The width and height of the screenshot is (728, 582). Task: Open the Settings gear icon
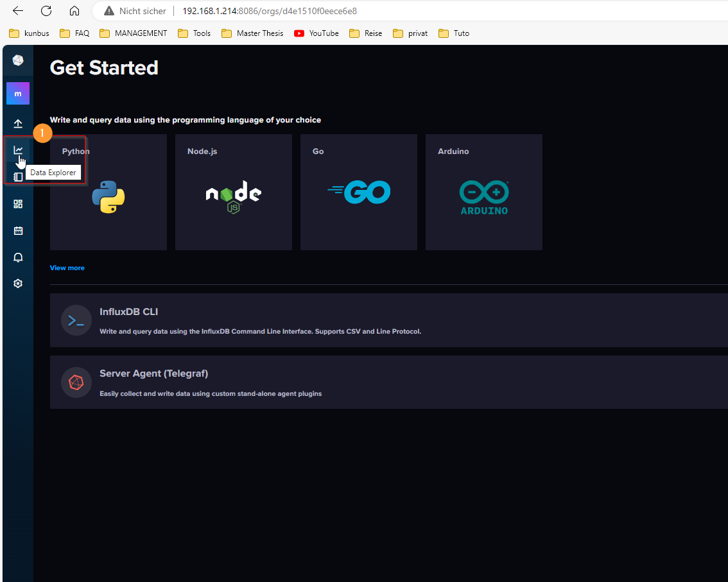pyautogui.click(x=18, y=284)
